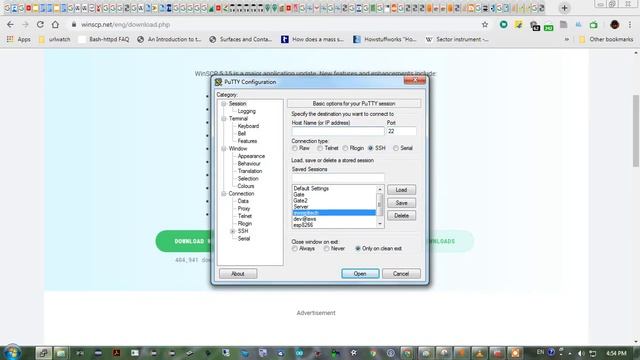Open the Windows Start orb
640x360 pixels.
(12, 353)
